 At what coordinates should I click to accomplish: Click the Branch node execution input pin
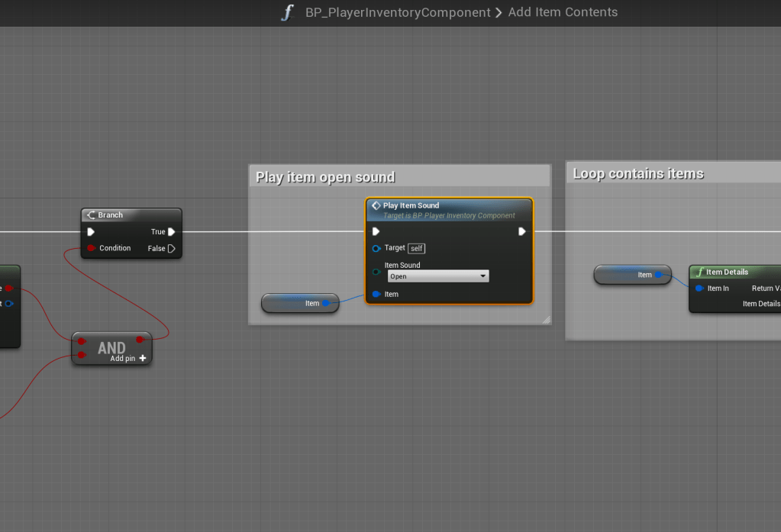pyautogui.click(x=91, y=231)
